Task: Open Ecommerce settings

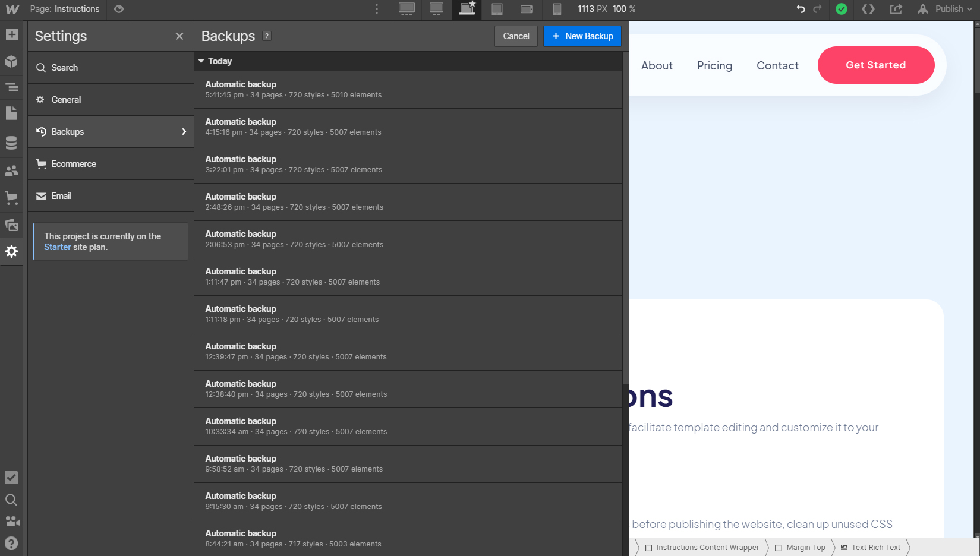Action: (111, 164)
